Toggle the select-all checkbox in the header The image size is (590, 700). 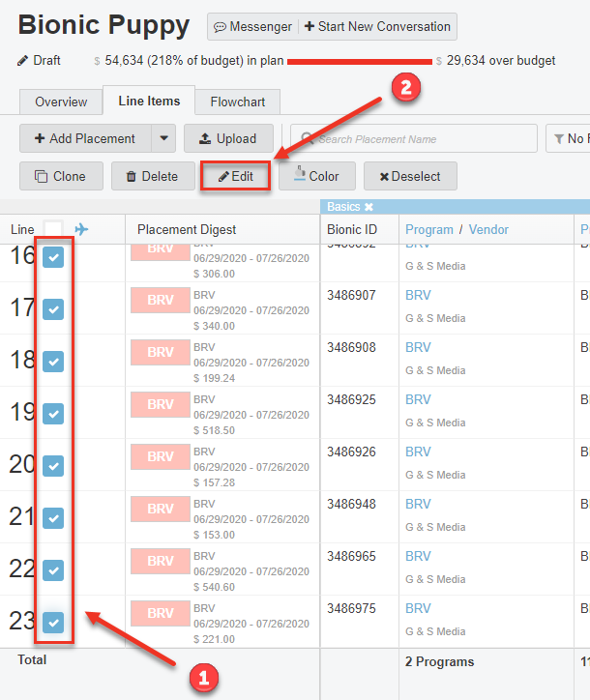pos(53,229)
